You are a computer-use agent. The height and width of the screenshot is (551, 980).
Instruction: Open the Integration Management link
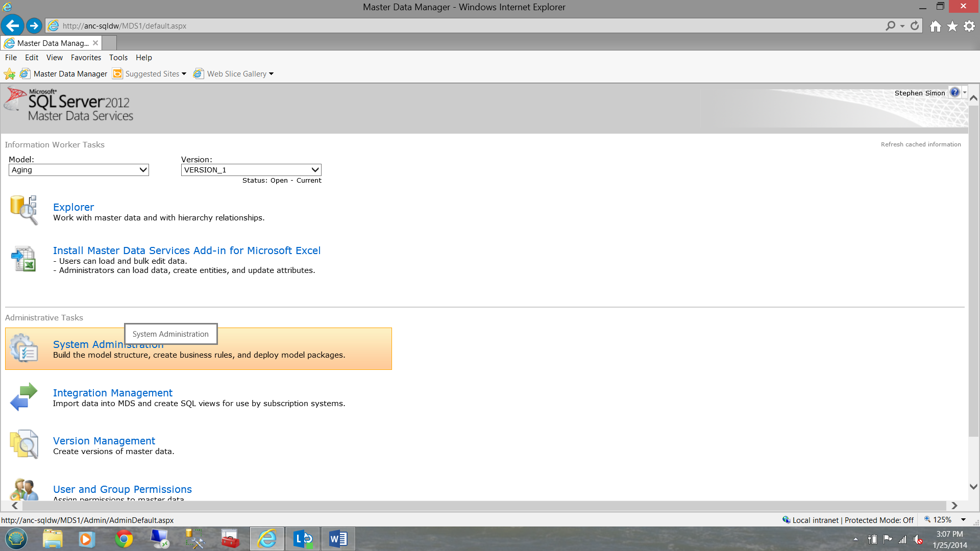112,393
